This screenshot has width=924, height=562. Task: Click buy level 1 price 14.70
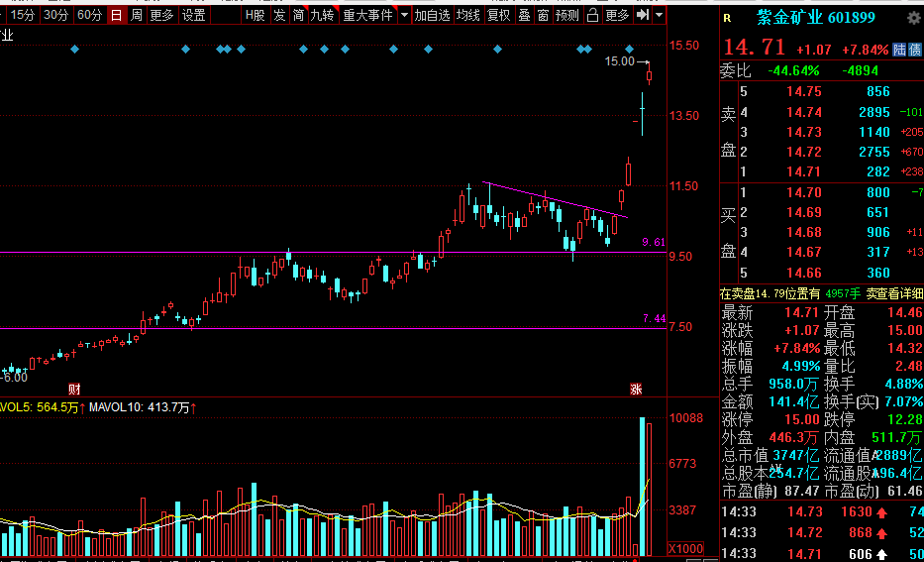tap(804, 192)
